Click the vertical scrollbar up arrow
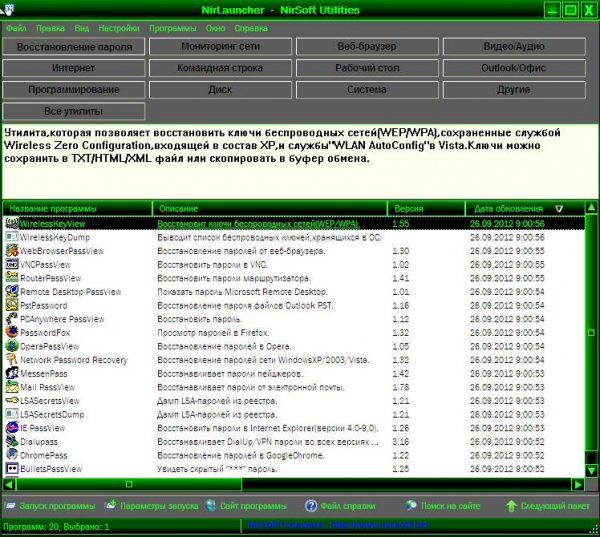 tap(592, 207)
